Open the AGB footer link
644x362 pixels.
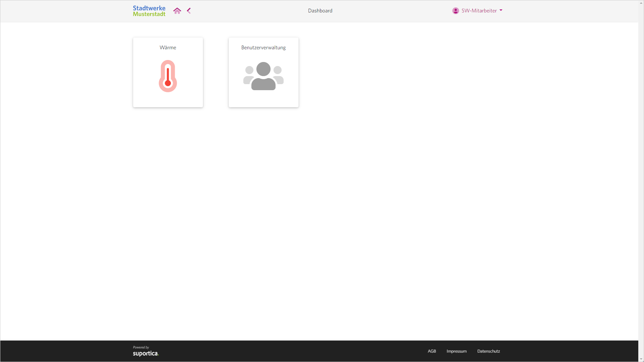(x=432, y=351)
